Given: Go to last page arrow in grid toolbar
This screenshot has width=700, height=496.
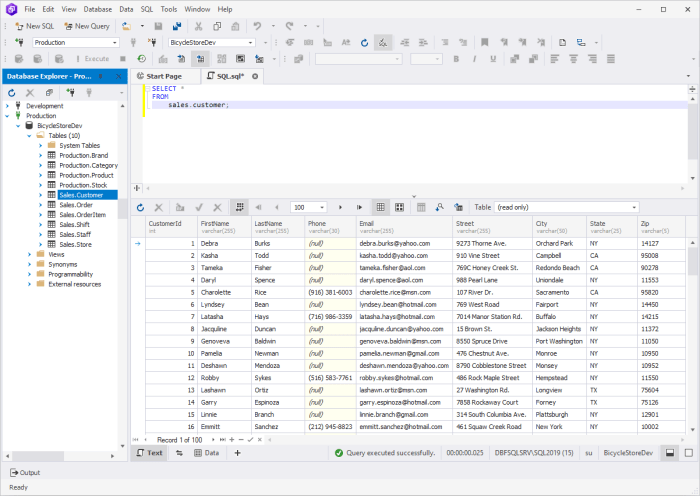Looking at the screenshot, I should pos(359,207).
